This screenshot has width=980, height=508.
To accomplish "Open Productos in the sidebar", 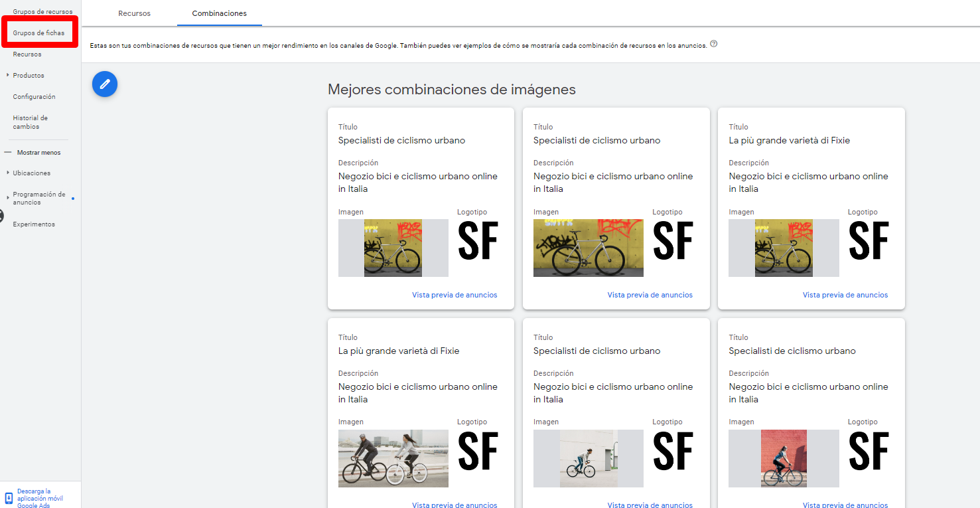I will coord(29,76).
